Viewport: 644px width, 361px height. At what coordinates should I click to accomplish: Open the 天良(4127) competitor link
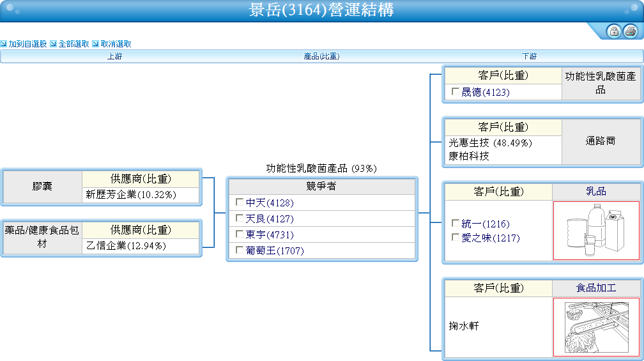(270, 219)
